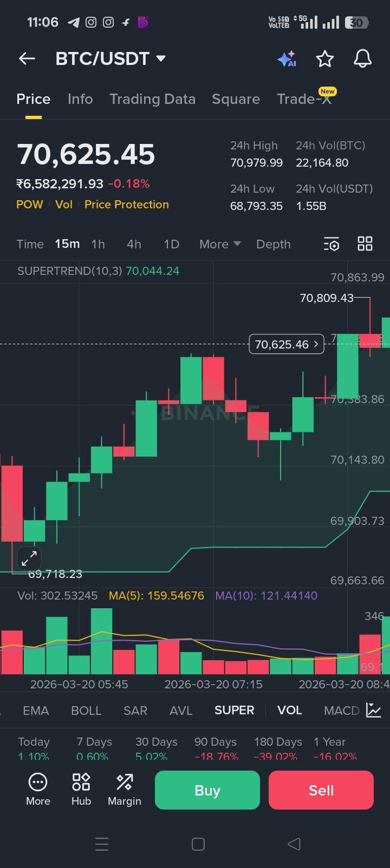This screenshot has width=390, height=868.
Task: Tap the MA(10): 121.44140 label
Action: coord(266,596)
